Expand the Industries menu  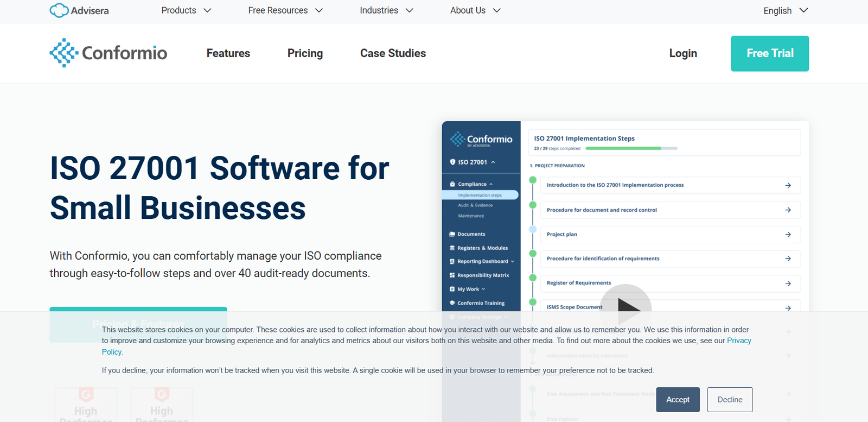(x=386, y=10)
